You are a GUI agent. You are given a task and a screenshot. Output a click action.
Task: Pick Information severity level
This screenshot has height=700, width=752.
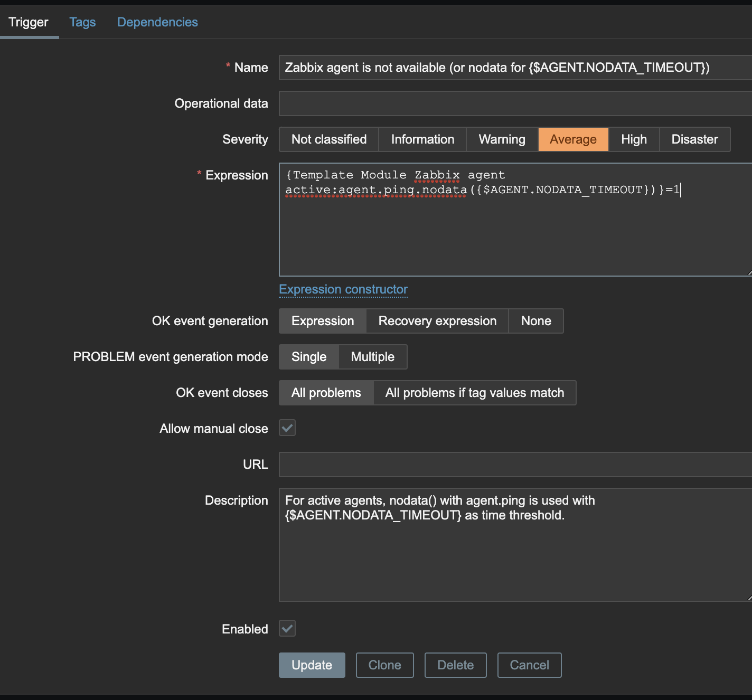click(422, 139)
